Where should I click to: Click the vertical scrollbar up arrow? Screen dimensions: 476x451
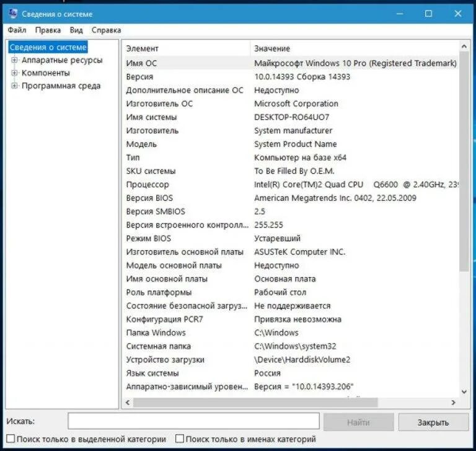tap(464, 46)
